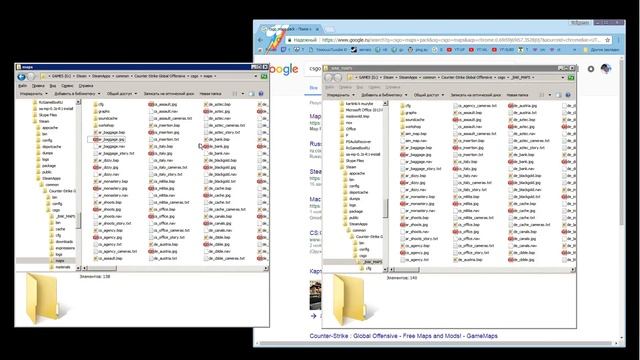Image resolution: width=640 pixels, height=360 pixels.
Task: Open Counter-Strike Global Offensive Free Maps GameMaps link
Action: point(403,336)
